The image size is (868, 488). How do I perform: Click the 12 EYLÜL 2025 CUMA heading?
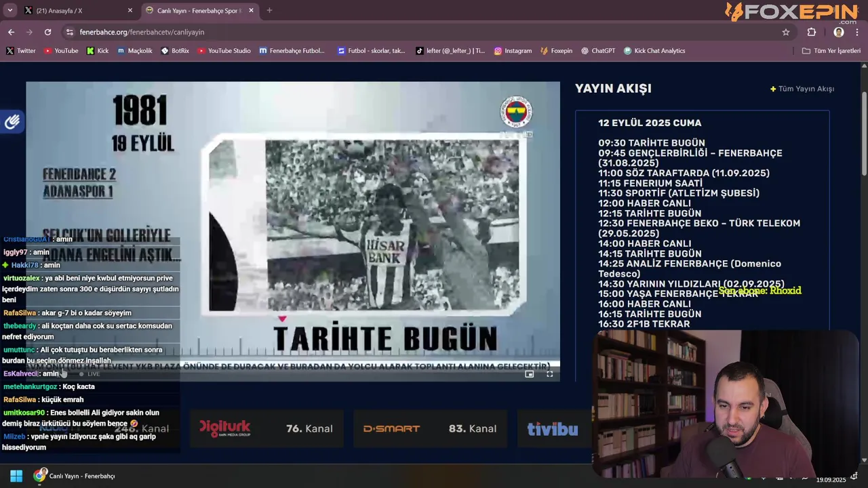pyautogui.click(x=650, y=123)
